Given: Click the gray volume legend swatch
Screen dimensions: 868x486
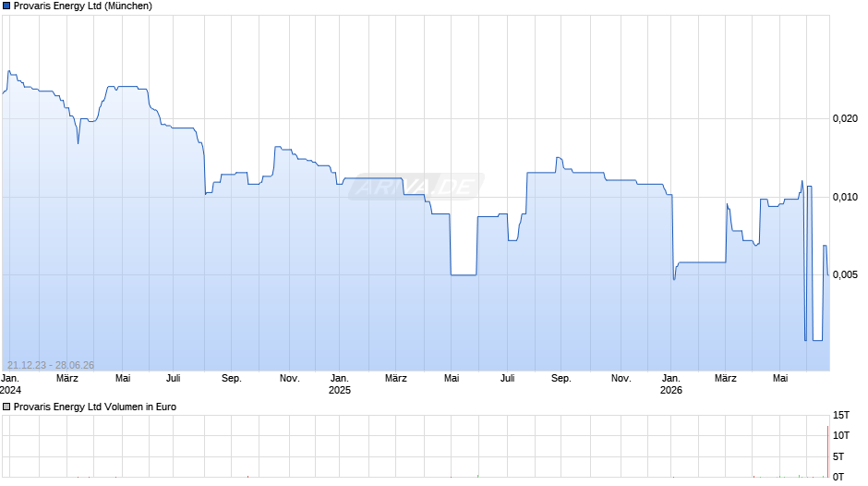Looking at the screenshot, I should coord(6,407).
